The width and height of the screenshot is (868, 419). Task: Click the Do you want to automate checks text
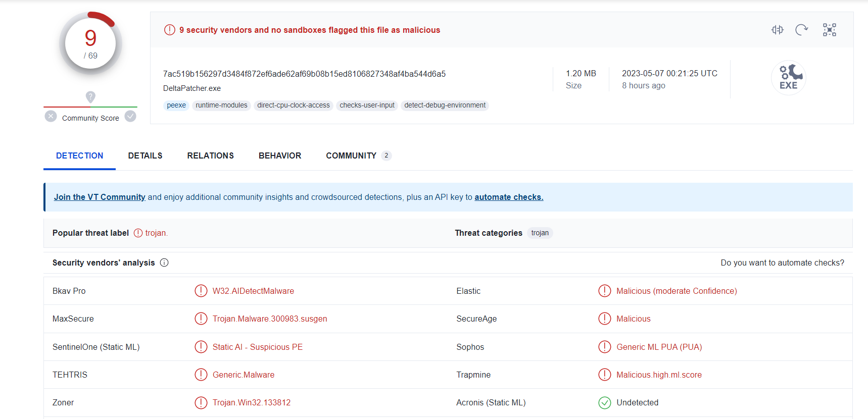[x=782, y=263]
